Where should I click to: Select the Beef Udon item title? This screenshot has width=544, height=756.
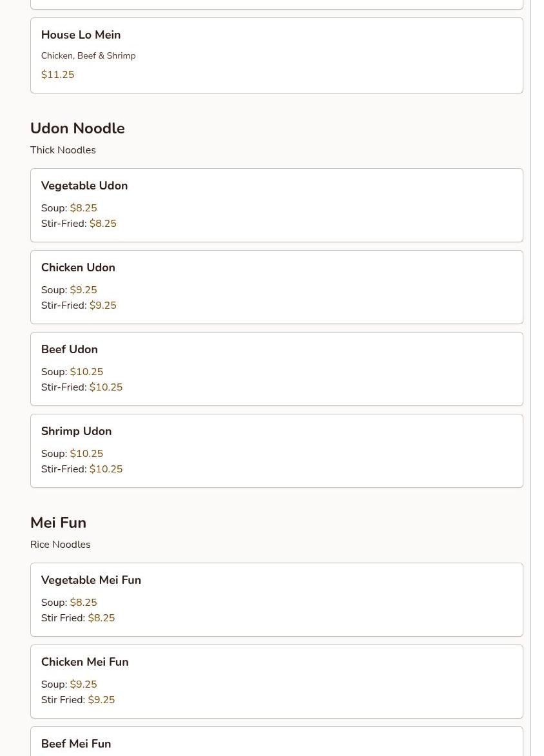69,349
